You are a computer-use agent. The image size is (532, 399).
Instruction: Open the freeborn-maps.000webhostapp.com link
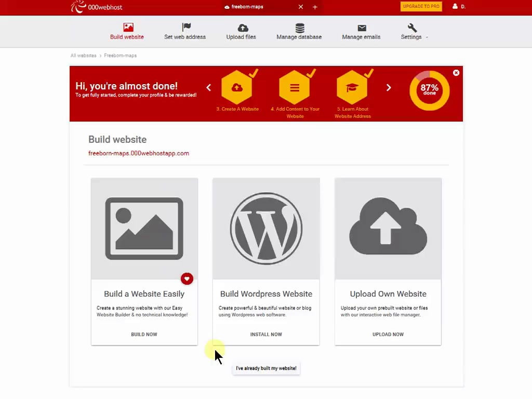click(139, 153)
